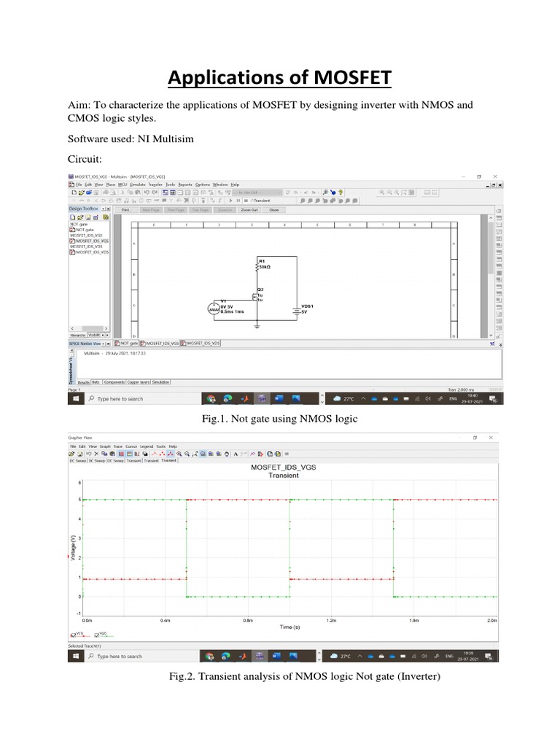This screenshot has height=747, width=560.
Task: Click the Zoom Out button in print preview bar
Action: [x=249, y=209]
